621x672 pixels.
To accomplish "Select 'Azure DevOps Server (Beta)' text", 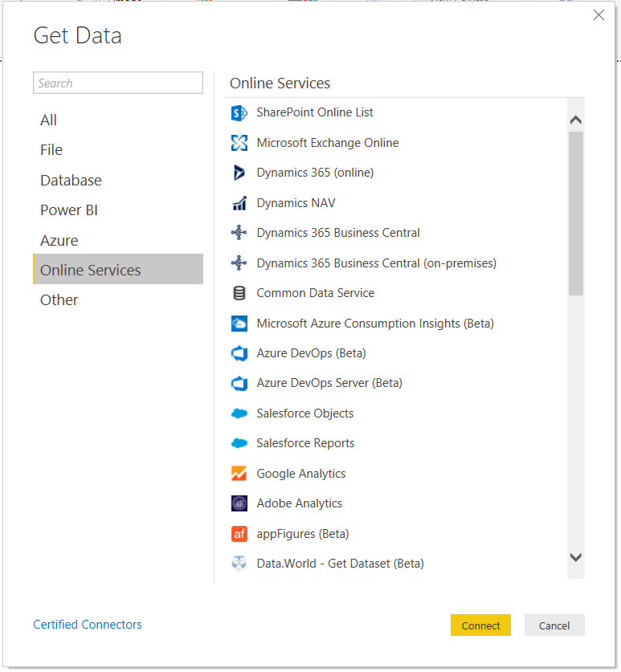I will pos(329,383).
